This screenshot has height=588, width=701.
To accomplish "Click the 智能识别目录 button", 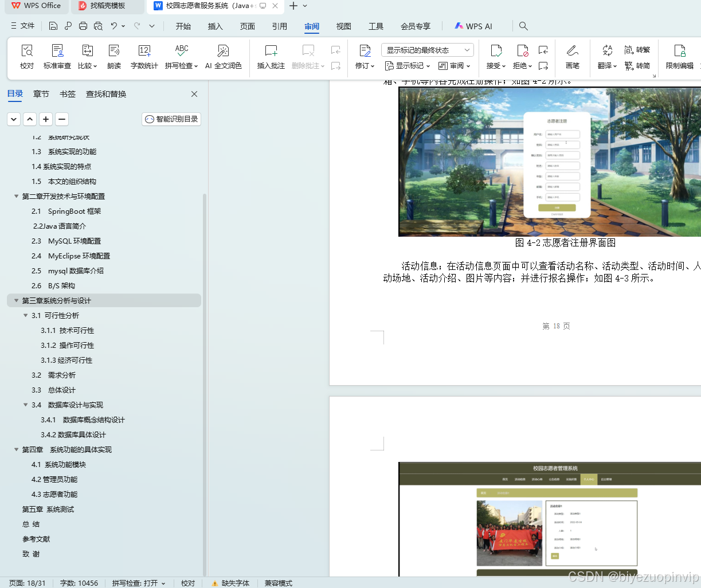I will [x=171, y=119].
